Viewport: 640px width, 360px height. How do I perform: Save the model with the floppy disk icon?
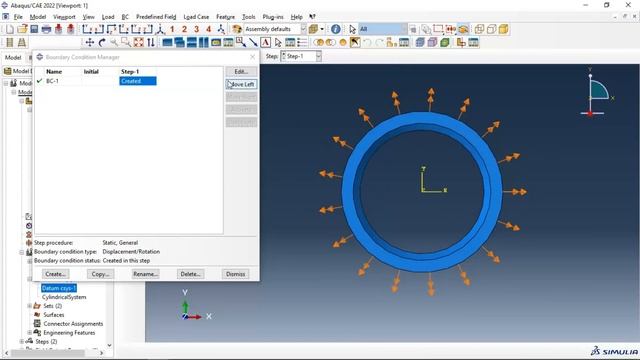[x=34, y=29]
